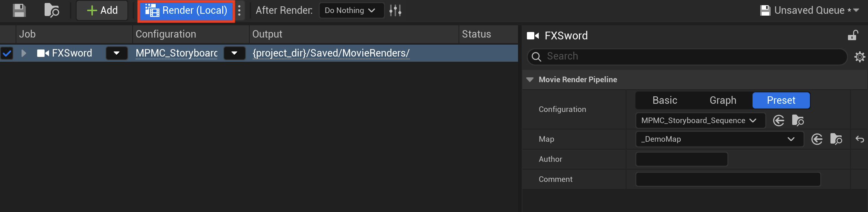
Task: Collapse the Movie Render Pipeline section
Action: 530,80
